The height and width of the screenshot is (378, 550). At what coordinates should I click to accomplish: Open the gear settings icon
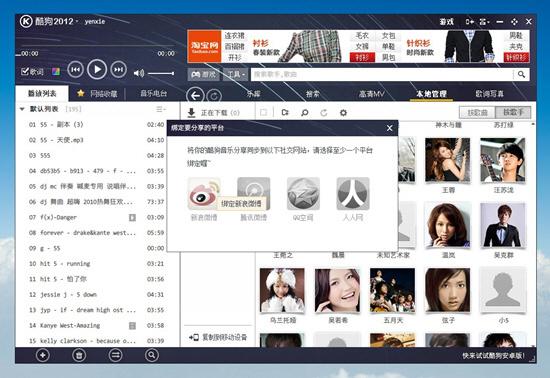343,113
